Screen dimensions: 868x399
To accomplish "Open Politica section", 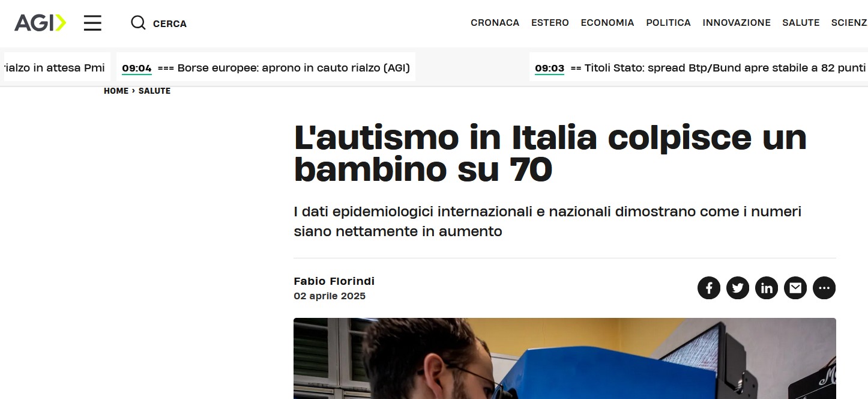I will (x=668, y=23).
